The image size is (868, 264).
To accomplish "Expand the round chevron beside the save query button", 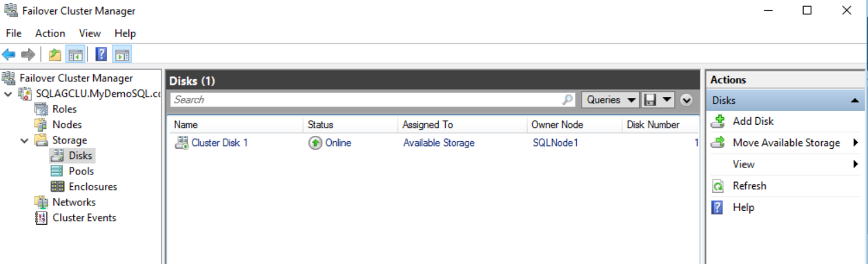I will 686,100.
